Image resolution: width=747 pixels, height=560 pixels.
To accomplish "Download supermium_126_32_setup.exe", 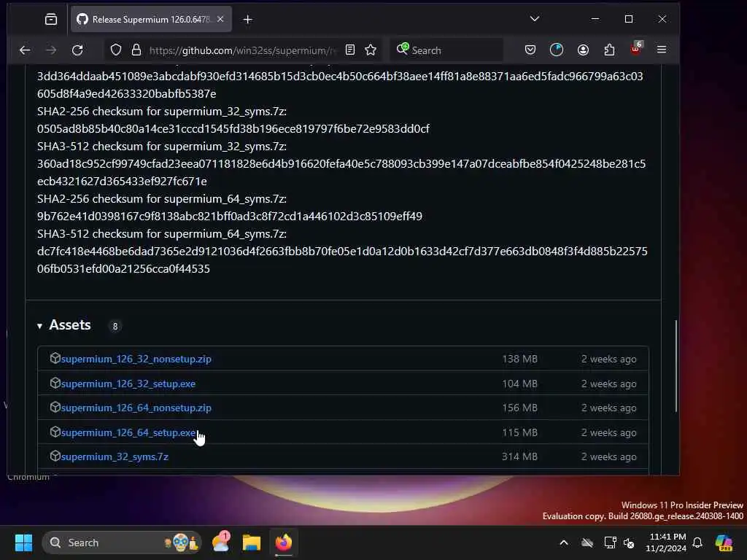I will 128,384.
